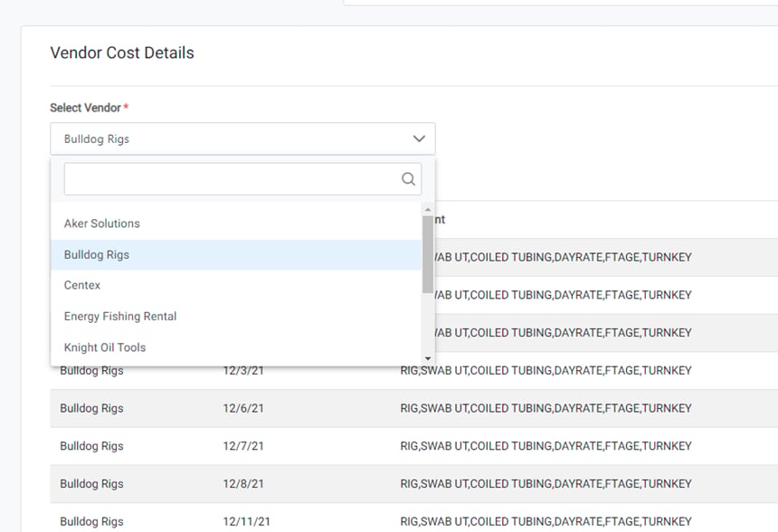
Task: Click the RIG,SWAB UT description in 12/8/21 row
Action: pos(546,484)
